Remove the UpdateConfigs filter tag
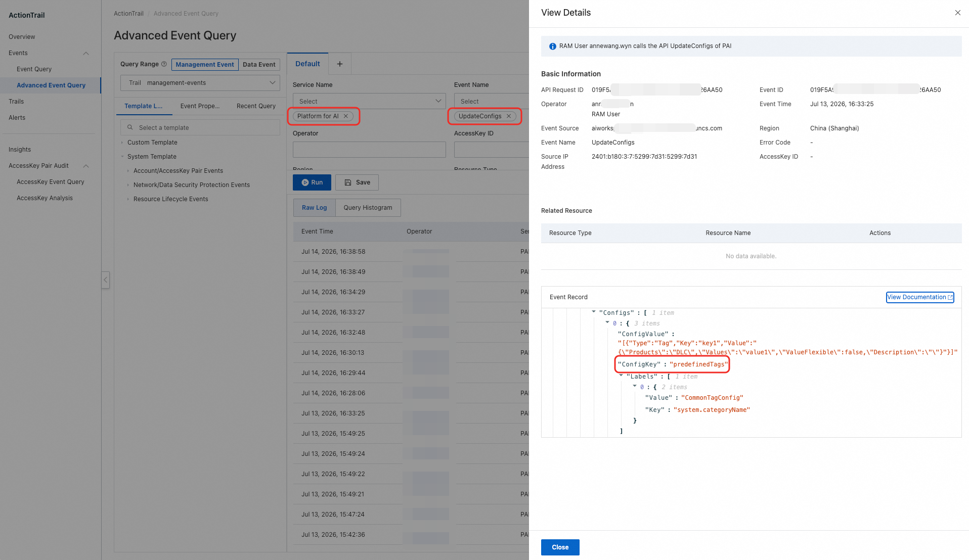This screenshot has height=560, width=969. point(509,116)
